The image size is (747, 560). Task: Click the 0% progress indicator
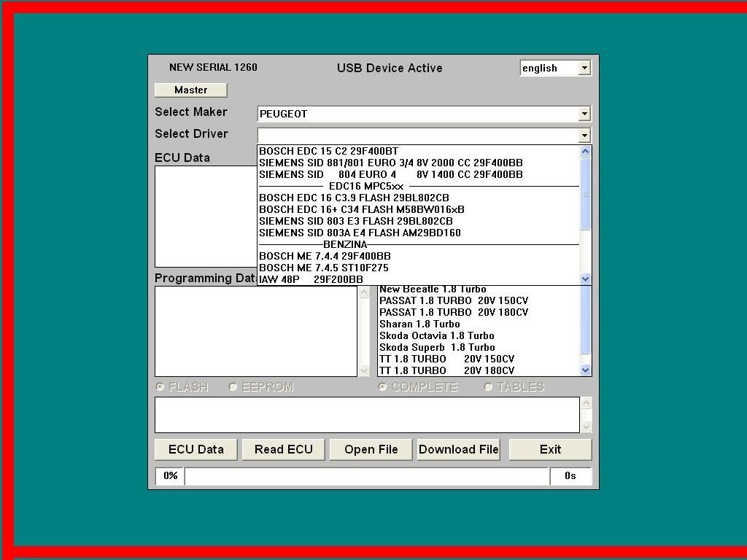[170, 475]
